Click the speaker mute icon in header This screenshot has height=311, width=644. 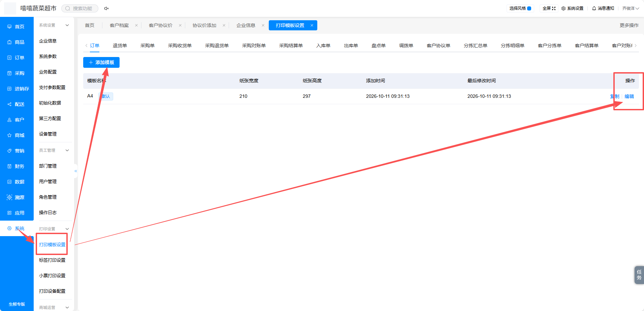coord(106,8)
